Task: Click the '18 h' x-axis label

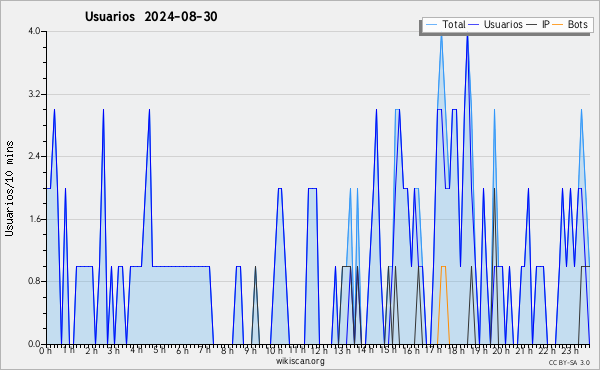Action: (456, 351)
